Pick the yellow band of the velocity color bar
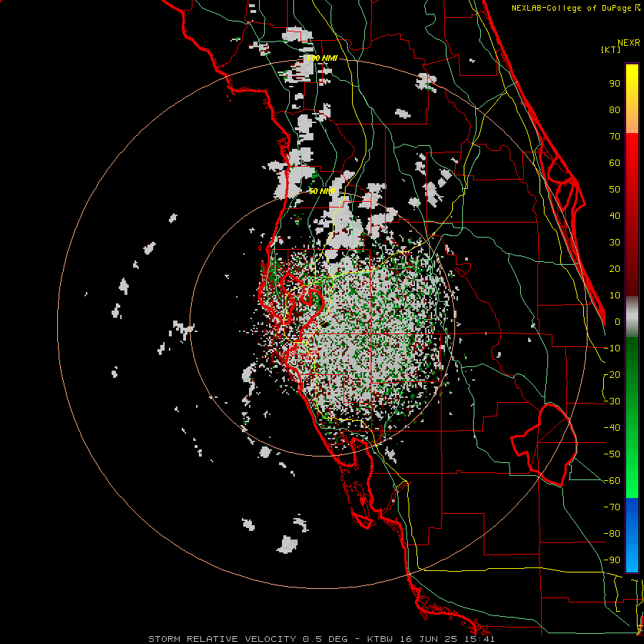This screenshot has height=644, width=644. click(632, 99)
